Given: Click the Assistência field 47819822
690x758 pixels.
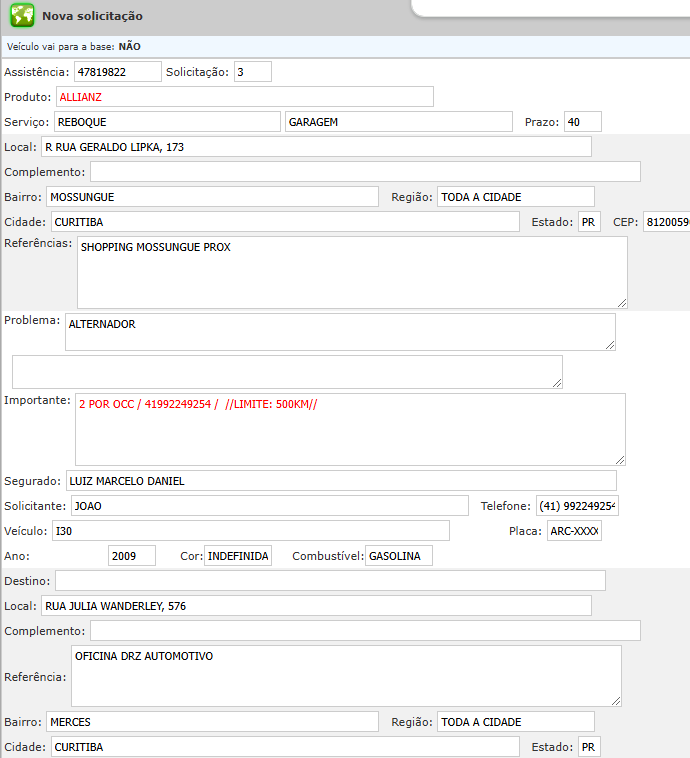Looking at the screenshot, I should click(117, 72).
